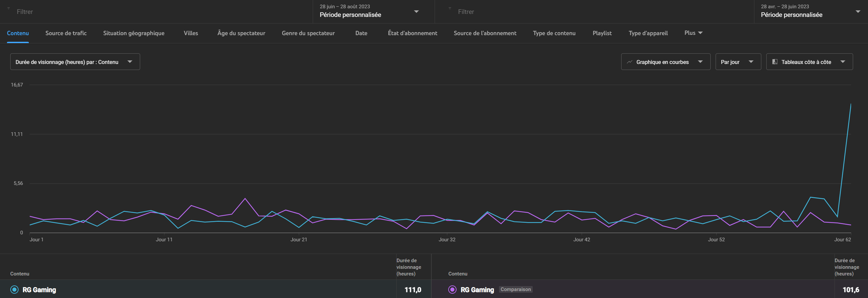Click the side-by-side tables icon

(x=775, y=62)
